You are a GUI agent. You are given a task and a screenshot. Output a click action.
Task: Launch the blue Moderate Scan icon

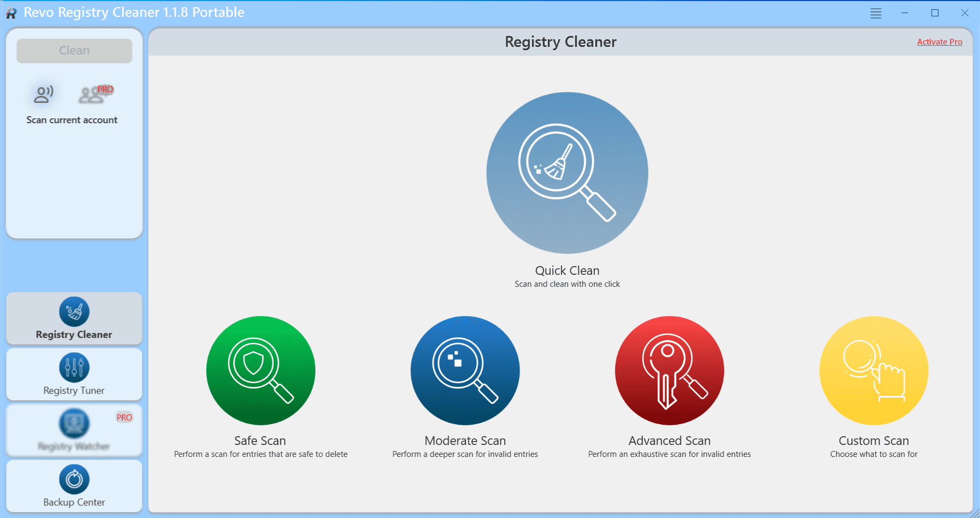tap(465, 371)
